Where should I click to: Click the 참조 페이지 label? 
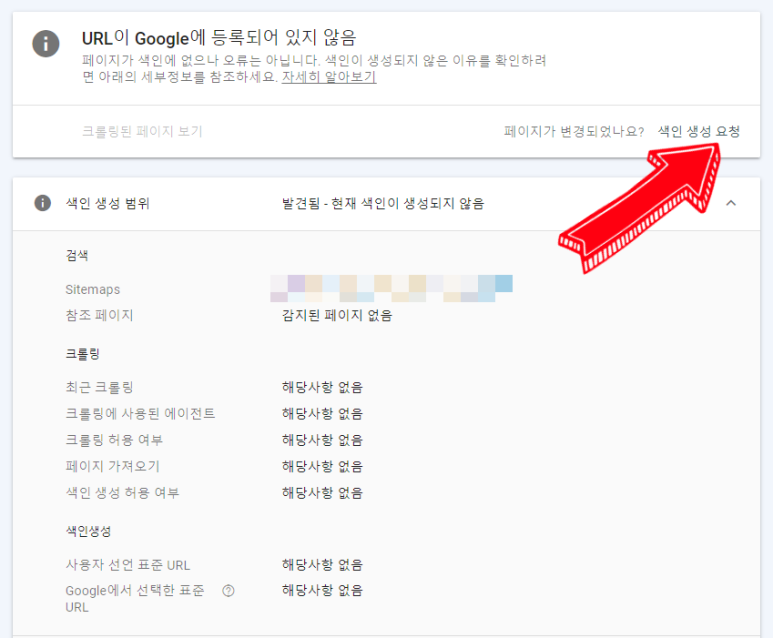click(100, 315)
